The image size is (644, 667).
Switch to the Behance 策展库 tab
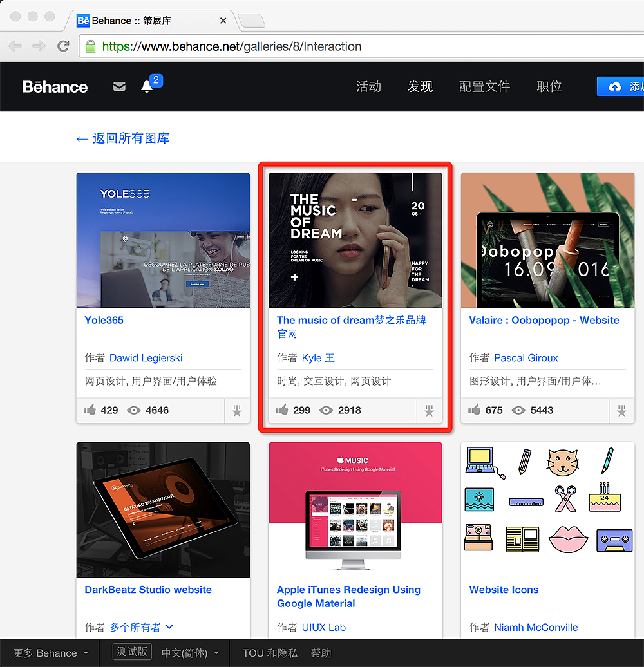coord(149,21)
